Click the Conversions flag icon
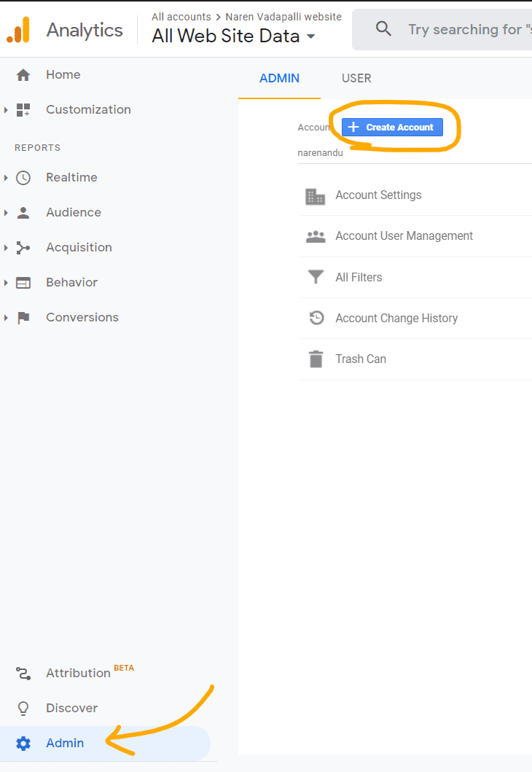 (x=23, y=318)
